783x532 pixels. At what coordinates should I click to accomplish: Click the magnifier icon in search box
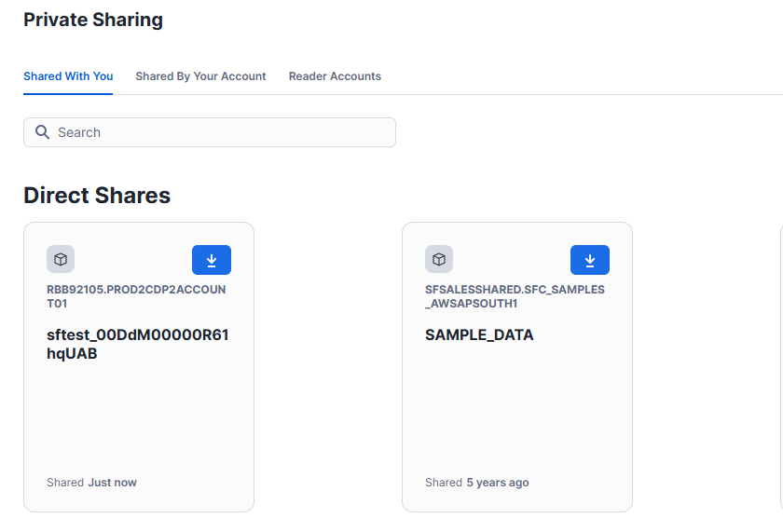(43, 132)
